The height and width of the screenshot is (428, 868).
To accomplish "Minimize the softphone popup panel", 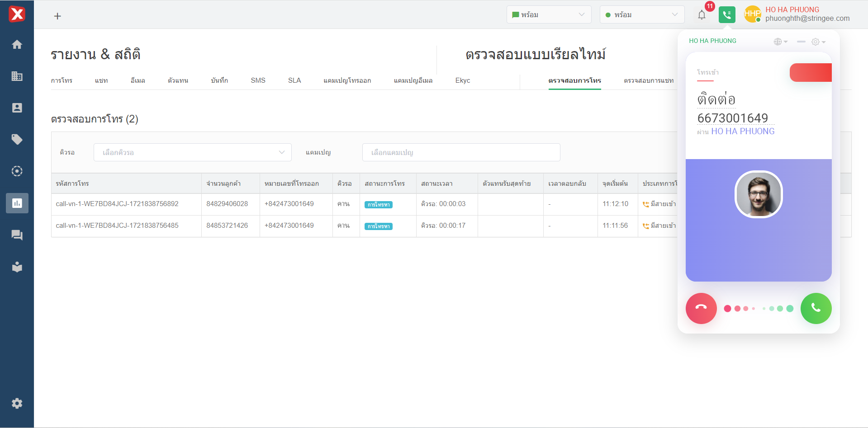I will 801,42.
